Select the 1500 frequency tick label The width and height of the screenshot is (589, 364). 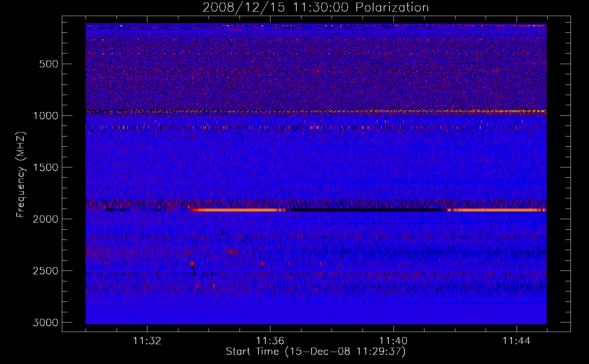46,167
